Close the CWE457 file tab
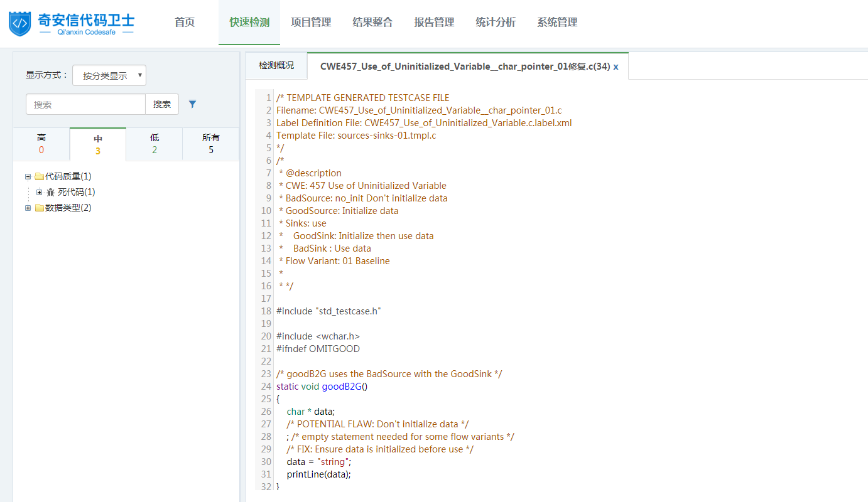The height and width of the screenshot is (502, 868). tap(616, 67)
